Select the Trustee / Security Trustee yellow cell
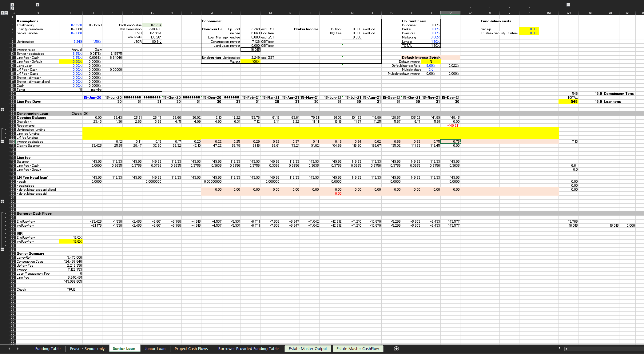This screenshot has height=354, width=644. (x=529, y=33)
